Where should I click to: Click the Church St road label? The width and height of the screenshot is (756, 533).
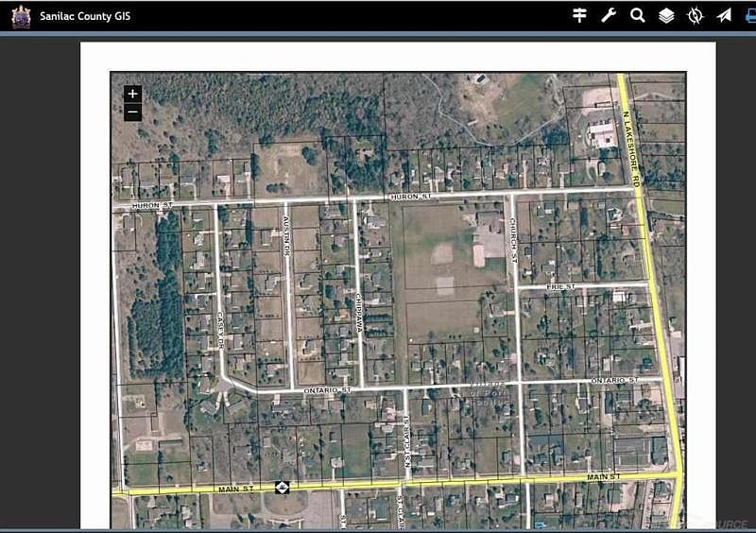(513, 240)
